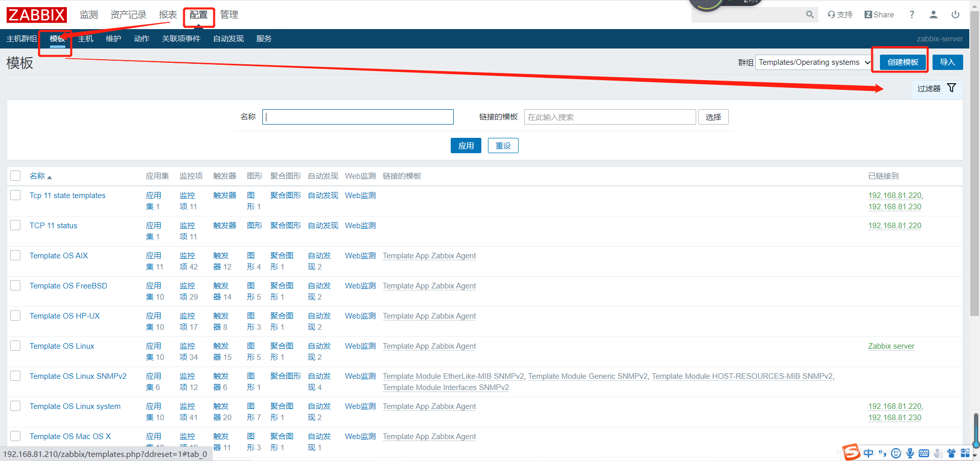Open the IME skin shirt icon

[x=951, y=453]
